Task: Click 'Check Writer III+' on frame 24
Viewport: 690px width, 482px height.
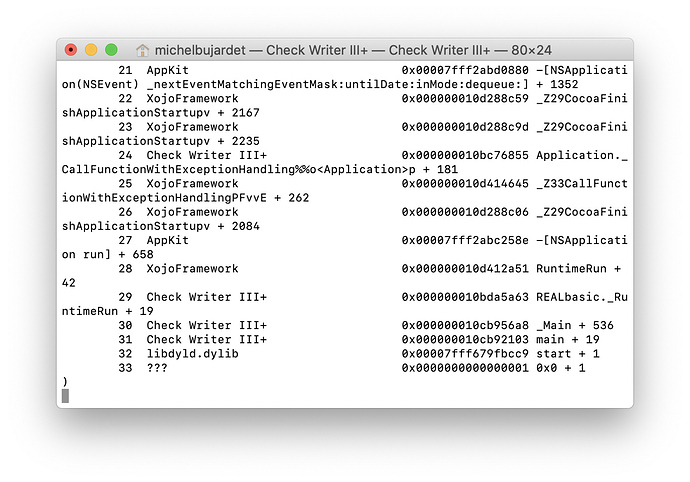Action: tap(207, 155)
